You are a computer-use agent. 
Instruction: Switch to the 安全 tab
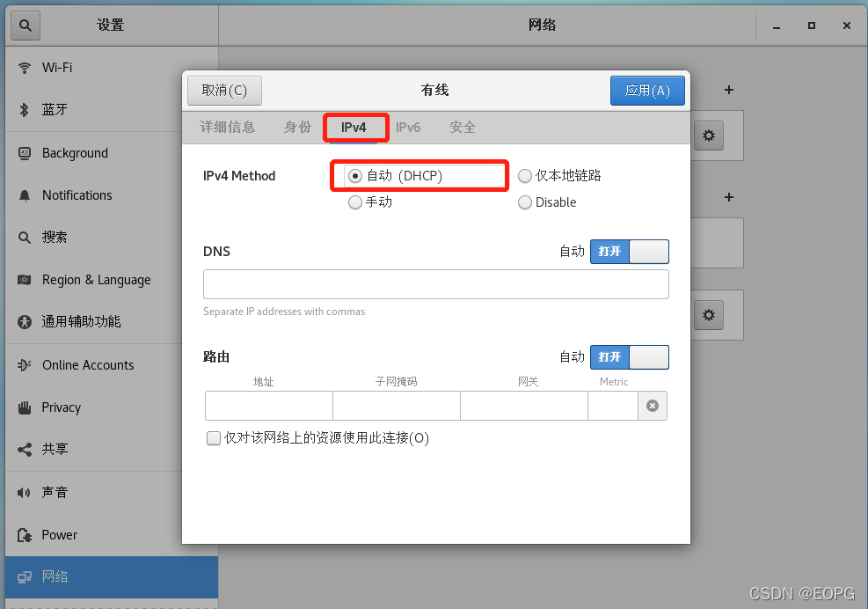pyautogui.click(x=463, y=128)
